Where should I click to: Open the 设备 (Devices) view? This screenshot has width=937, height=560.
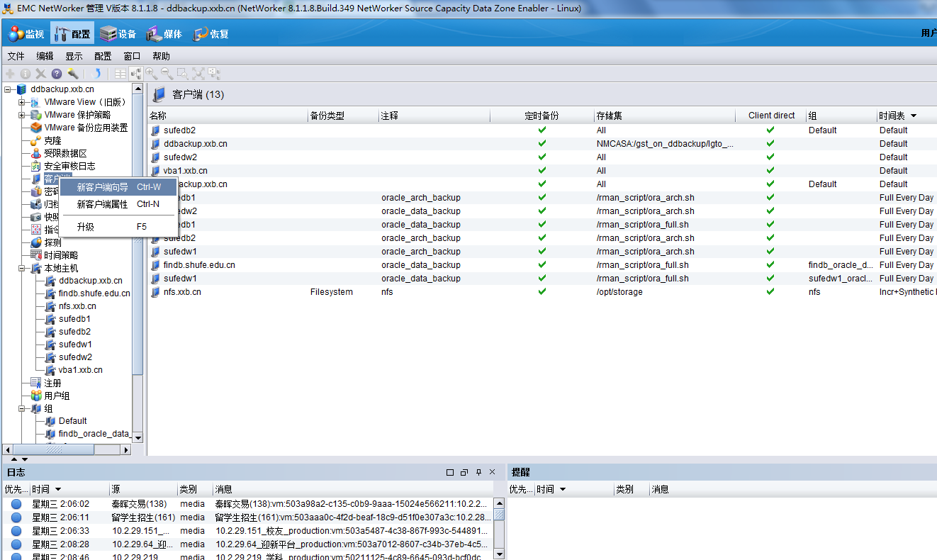[118, 34]
